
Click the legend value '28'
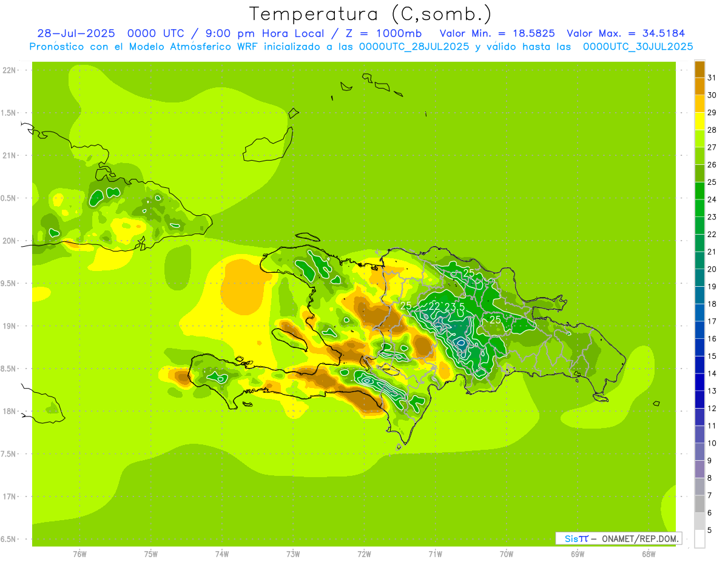[x=712, y=130]
